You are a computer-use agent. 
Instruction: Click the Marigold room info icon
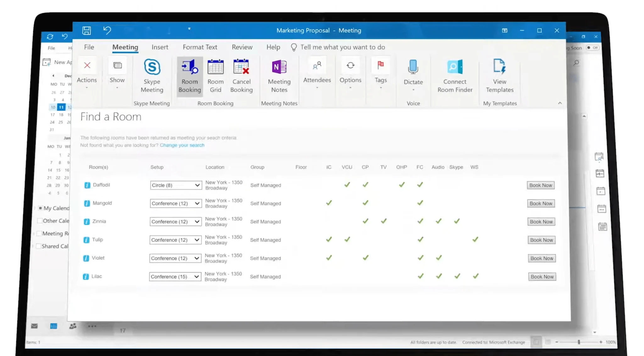[87, 203]
